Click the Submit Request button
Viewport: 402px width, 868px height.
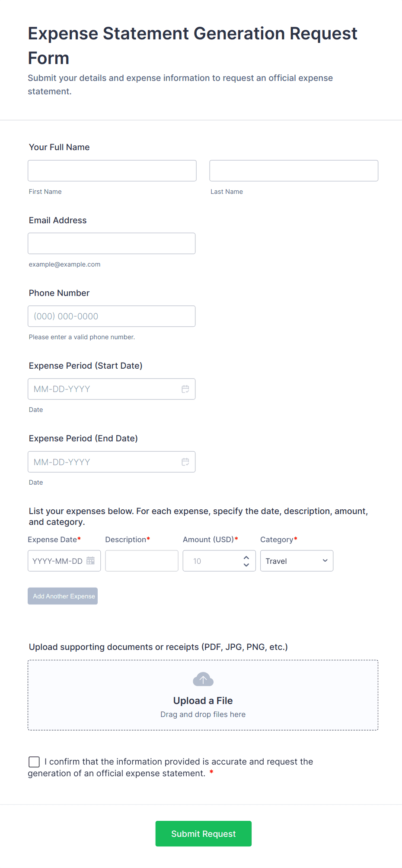tap(203, 833)
